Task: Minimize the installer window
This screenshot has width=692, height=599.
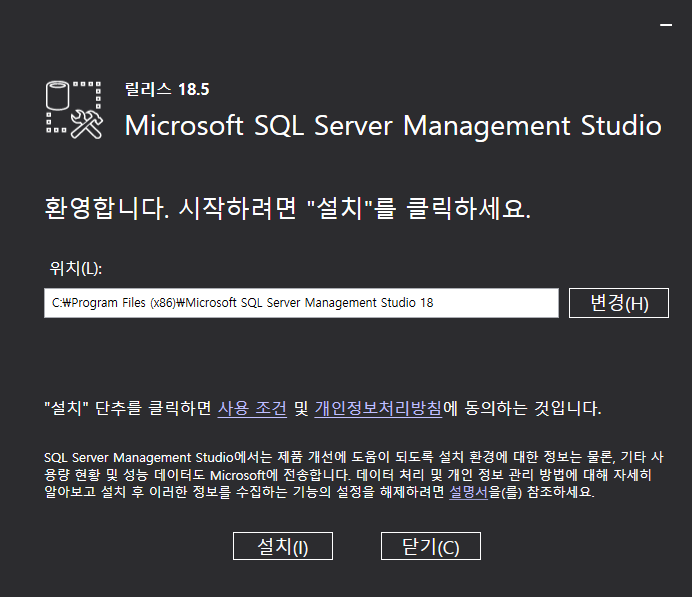Action: [x=666, y=25]
